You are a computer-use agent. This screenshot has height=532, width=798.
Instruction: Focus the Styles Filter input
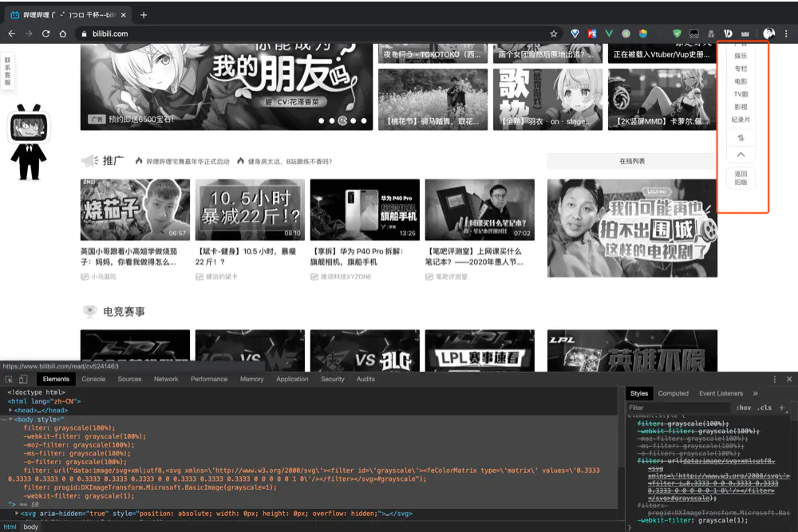coord(679,408)
